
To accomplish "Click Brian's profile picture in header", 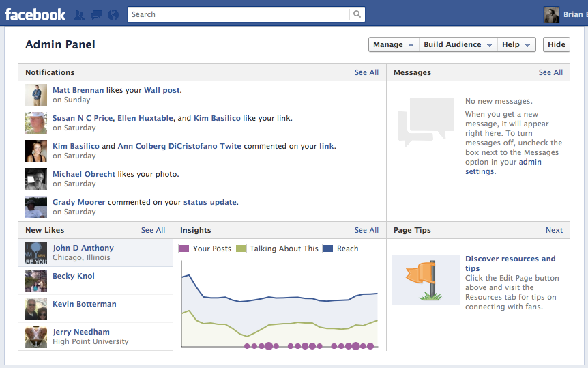I will pyautogui.click(x=551, y=14).
